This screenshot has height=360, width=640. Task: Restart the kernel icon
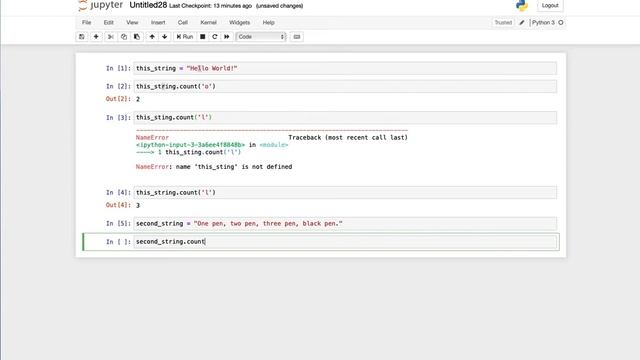coord(215,37)
